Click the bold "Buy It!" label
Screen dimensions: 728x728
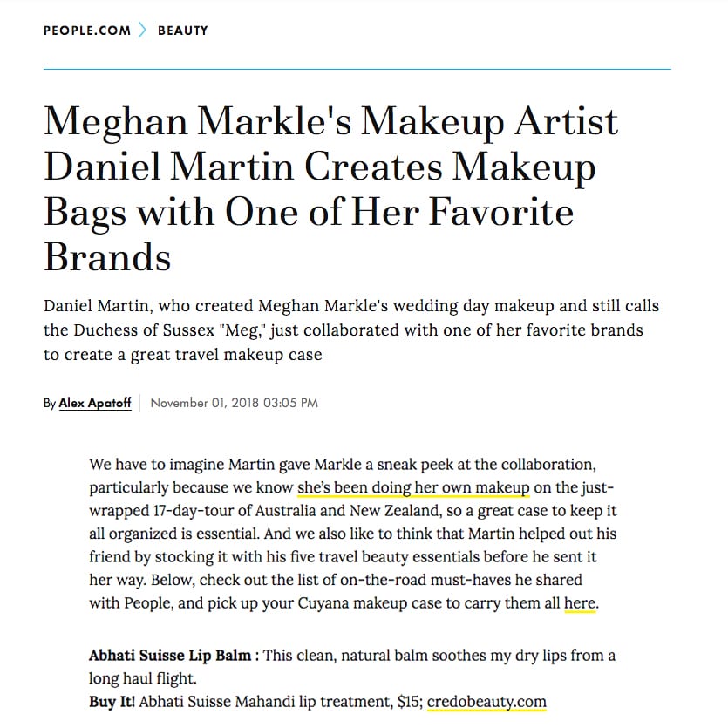(112, 702)
